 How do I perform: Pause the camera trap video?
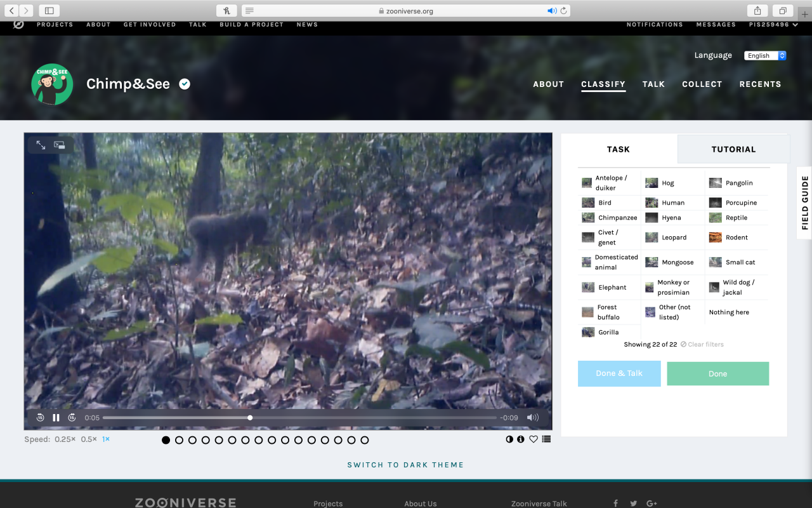[56, 418]
